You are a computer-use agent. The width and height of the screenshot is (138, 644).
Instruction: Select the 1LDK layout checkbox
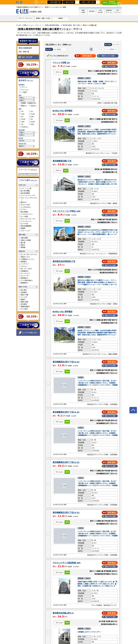coord(30,114)
